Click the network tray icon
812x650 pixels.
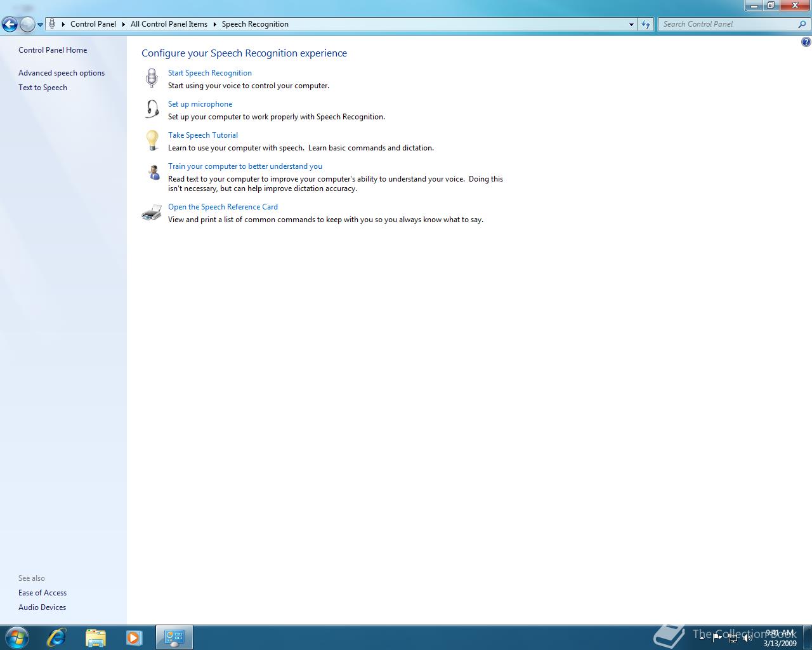click(733, 638)
